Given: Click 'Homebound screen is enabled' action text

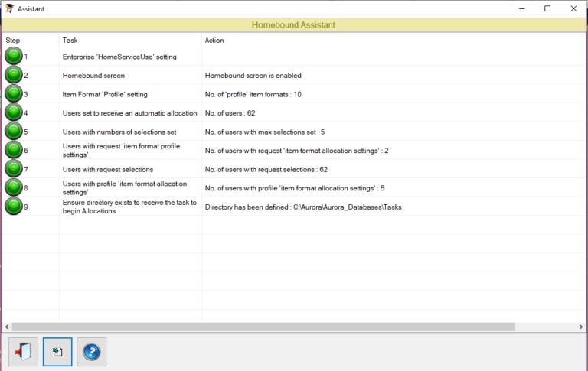Looking at the screenshot, I should click(x=253, y=76).
